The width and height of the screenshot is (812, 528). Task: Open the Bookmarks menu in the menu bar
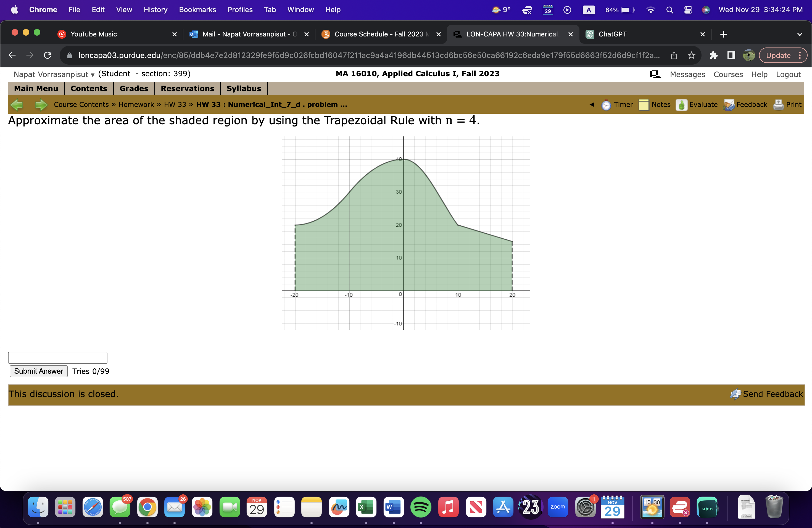[x=197, y=10]
